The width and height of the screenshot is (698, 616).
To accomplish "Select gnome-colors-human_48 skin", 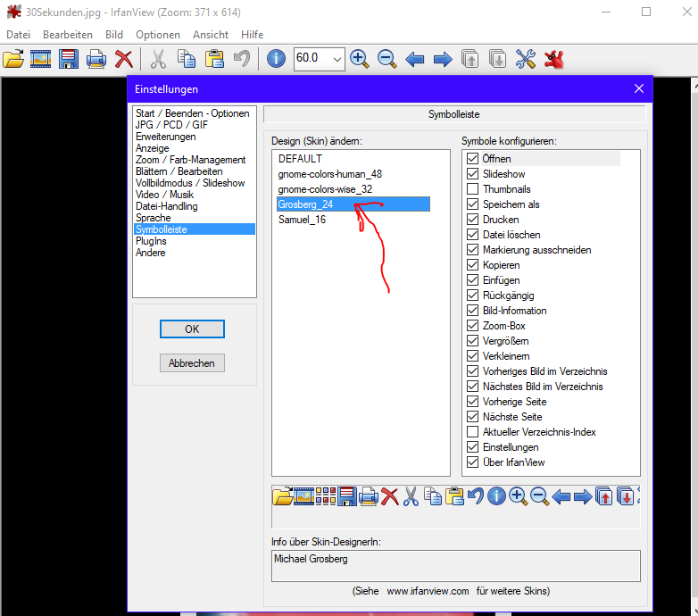I will point(330,173).
